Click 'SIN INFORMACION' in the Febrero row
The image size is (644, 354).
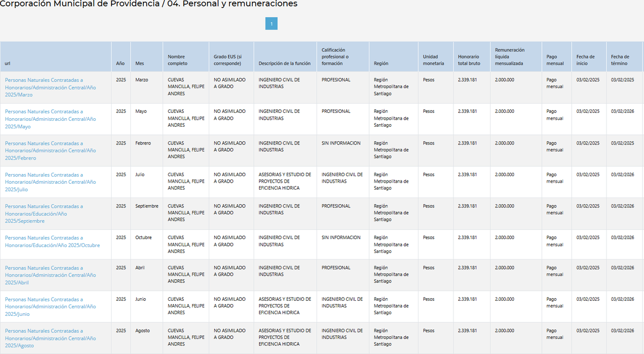(x=341, y=143)
